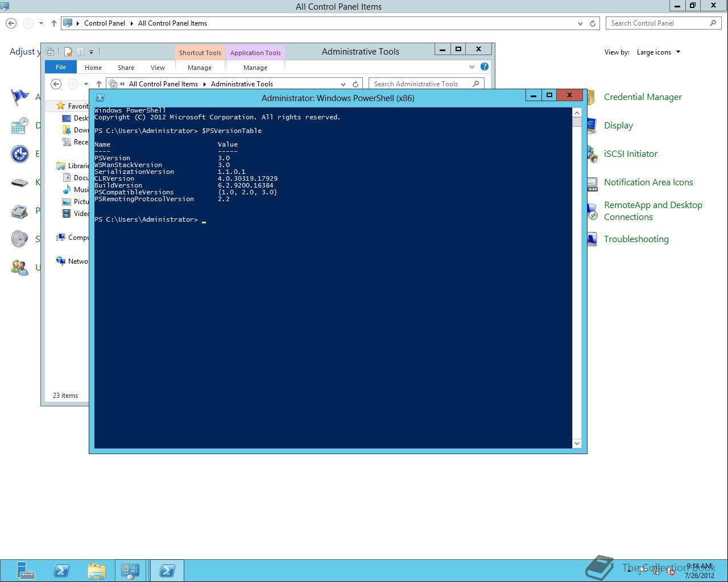This screenshot has height=582, width=728.
Task: Expand the Administrative Tools ribbon
Action: tap(471, 66)
